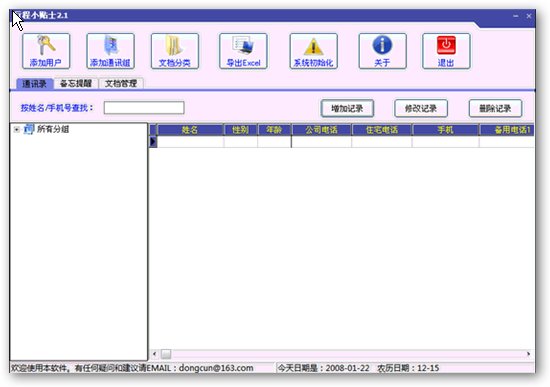Click the 住宅电话 column header
The width and height of the screenshot is (550, 387).
click(382, 130)
